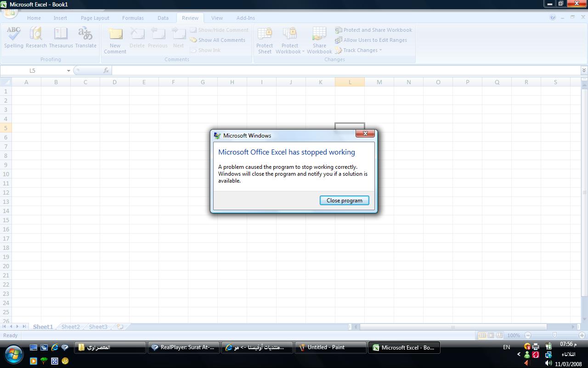This screenshot has width=588, height=368.
Task: Click the zoom slider handle
Action: pos(554,335)
